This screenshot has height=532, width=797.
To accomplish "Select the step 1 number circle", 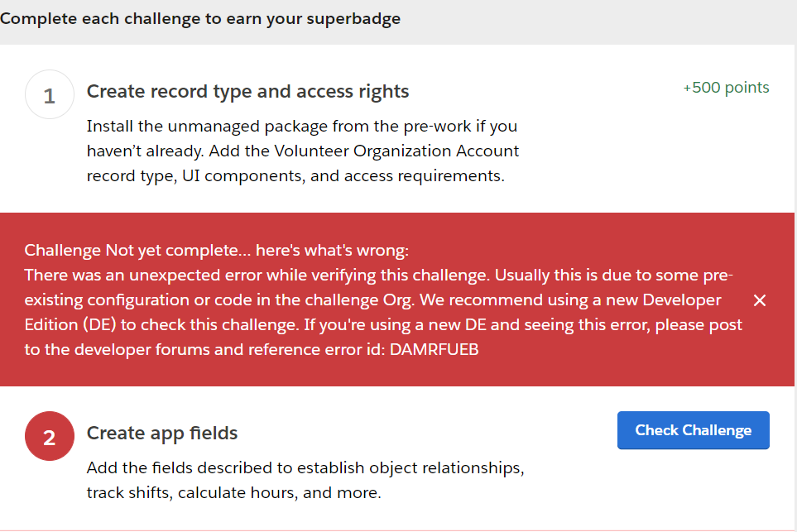I will coord(50,95).
